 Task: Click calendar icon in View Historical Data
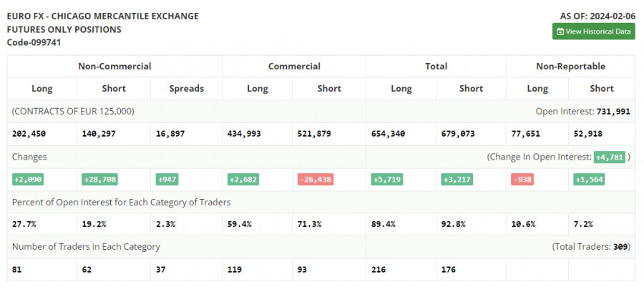coord(560,31)
